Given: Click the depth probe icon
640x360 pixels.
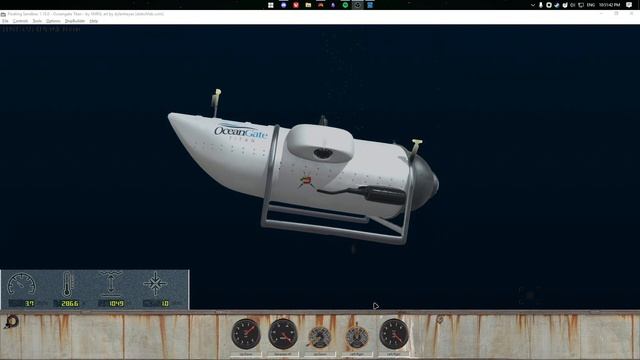Looking at the screenshot, I should 111,284.
